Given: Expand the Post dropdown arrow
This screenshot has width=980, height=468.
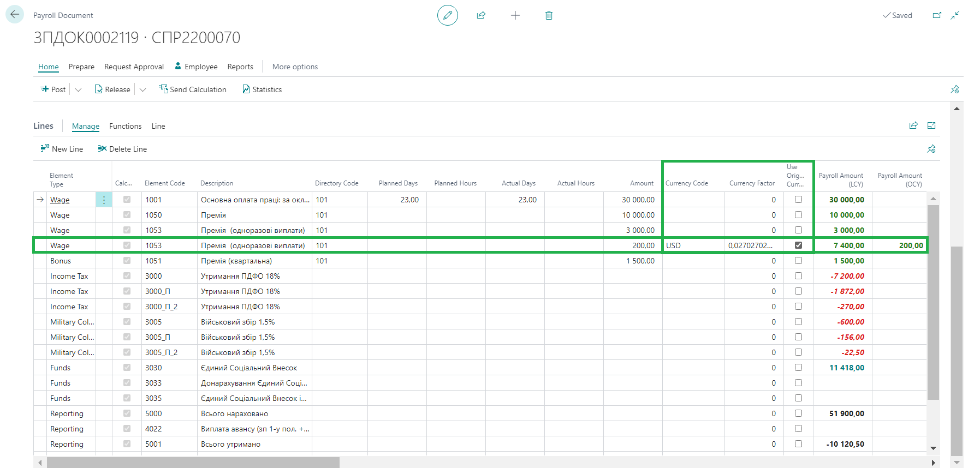Looking at the screenshot, I should 78,90.
